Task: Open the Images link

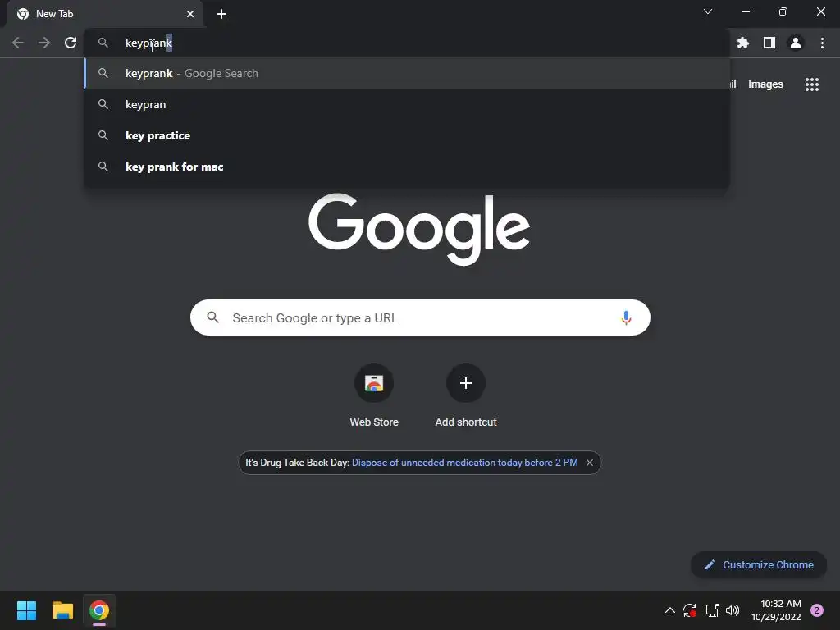Action: point(765,84)
